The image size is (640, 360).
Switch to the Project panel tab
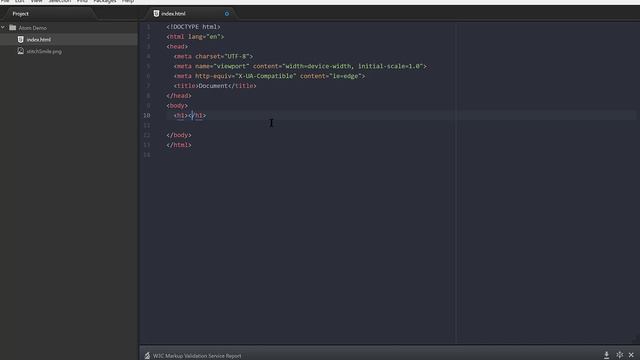20,13
